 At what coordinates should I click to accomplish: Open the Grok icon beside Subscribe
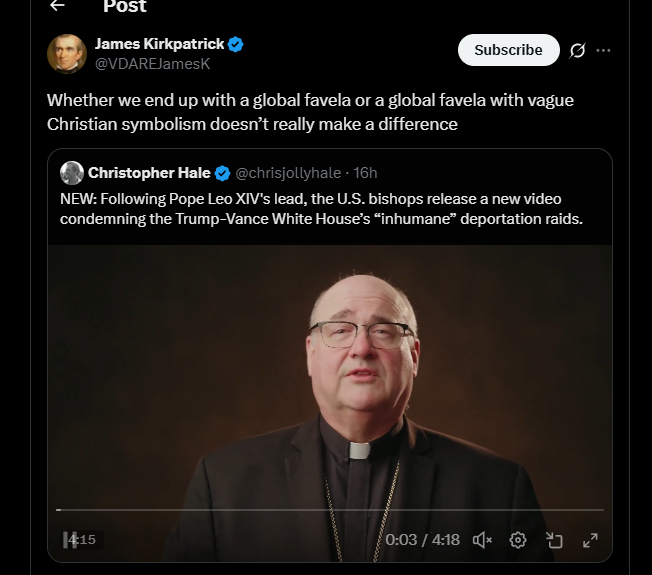[577, 50]
